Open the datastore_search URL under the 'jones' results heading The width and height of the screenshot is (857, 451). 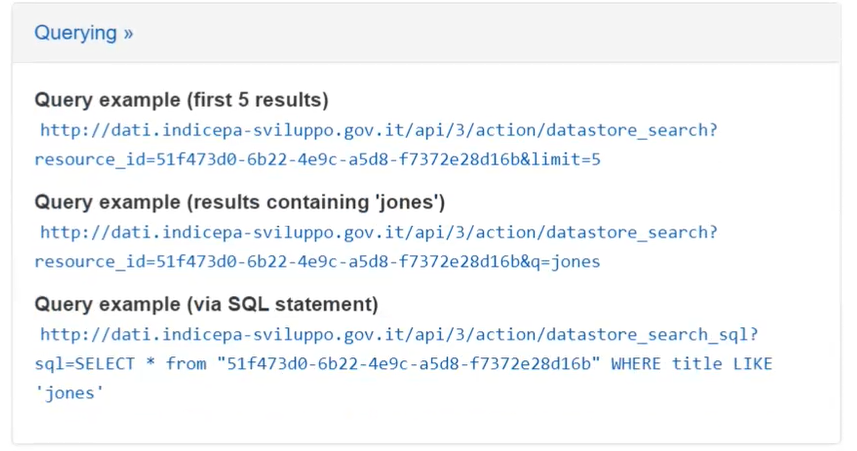pyautogui.click(x=378, y=232)
